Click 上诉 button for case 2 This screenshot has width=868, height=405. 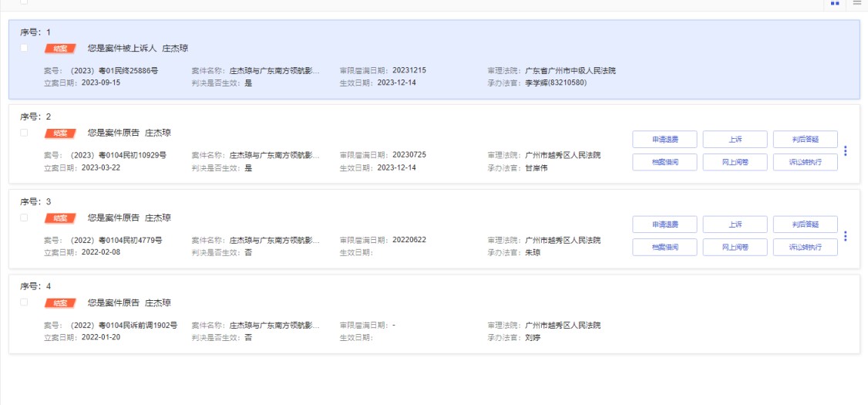(x=735, y=140)
